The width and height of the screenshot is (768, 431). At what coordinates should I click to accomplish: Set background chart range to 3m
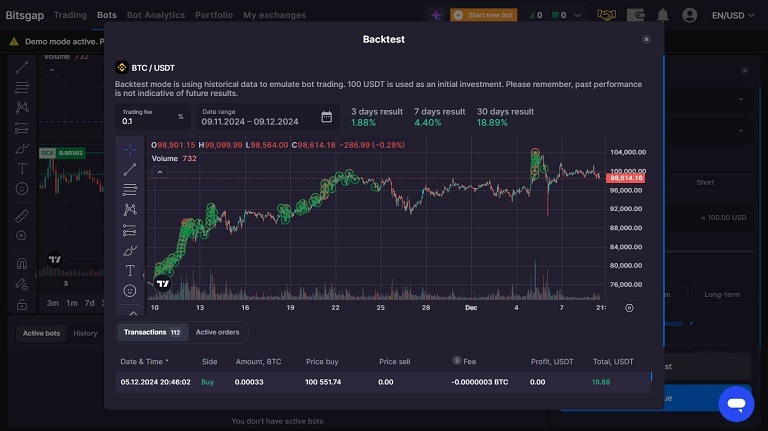pos(52,303)
